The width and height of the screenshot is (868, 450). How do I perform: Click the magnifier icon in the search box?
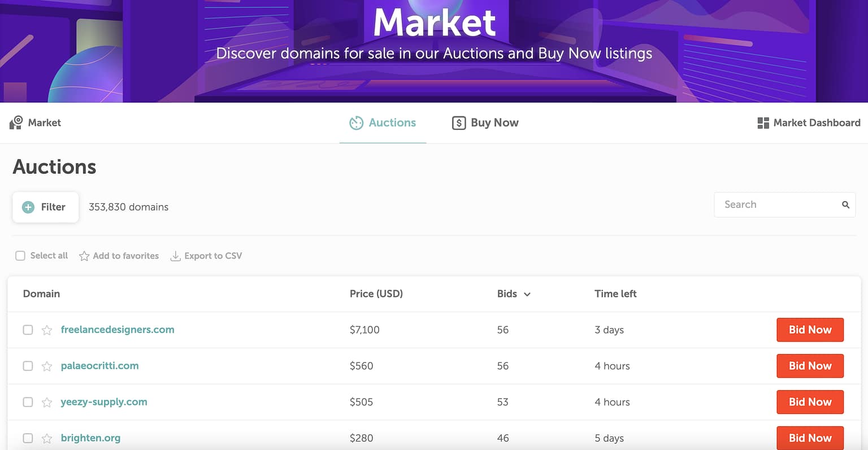pos(845,204)
